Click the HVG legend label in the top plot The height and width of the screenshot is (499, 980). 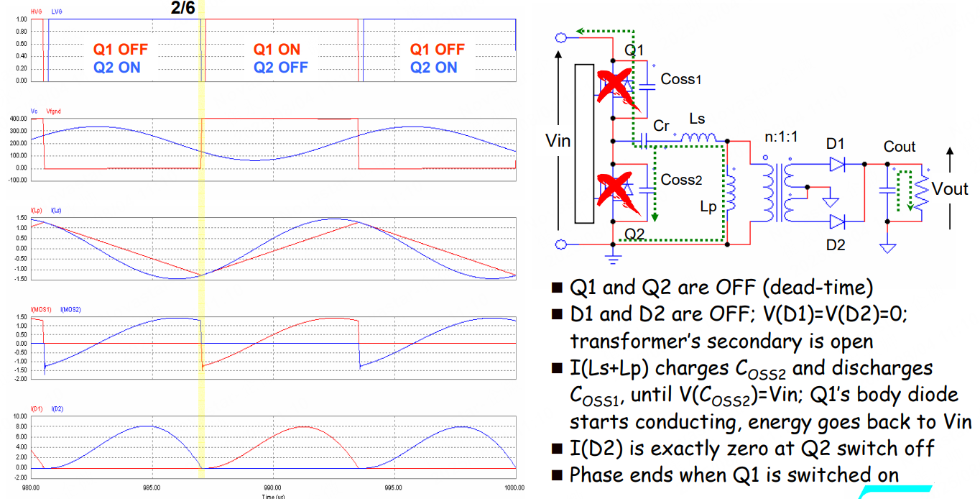pos(35,13)
